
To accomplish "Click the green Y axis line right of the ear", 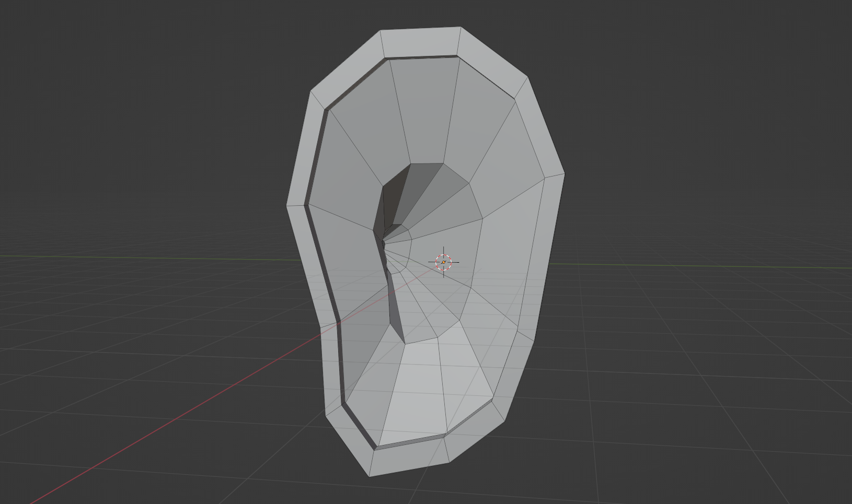I will point(706,266).
